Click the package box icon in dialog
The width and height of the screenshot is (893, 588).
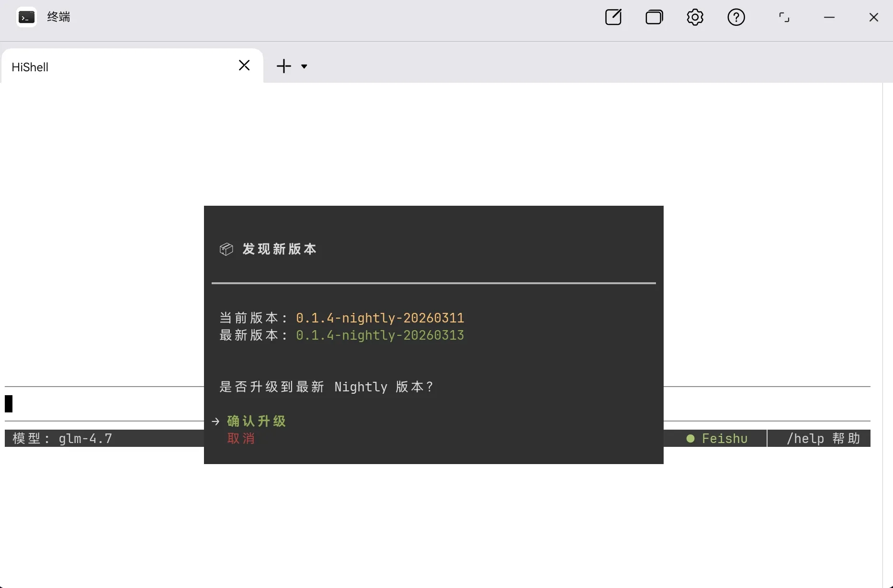tap(226, 249)
